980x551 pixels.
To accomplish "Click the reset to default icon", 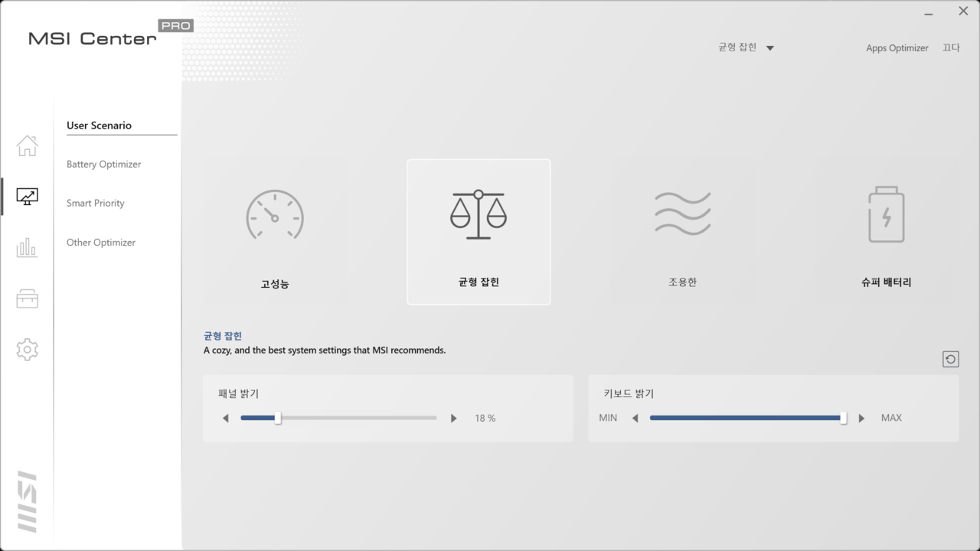I will 950,360.
